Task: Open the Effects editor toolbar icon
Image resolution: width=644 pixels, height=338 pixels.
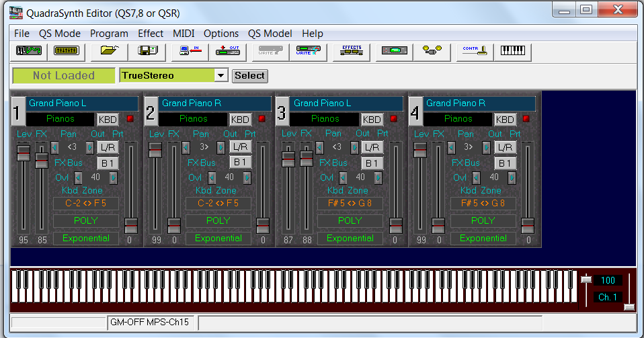Action: pos(351,52)
